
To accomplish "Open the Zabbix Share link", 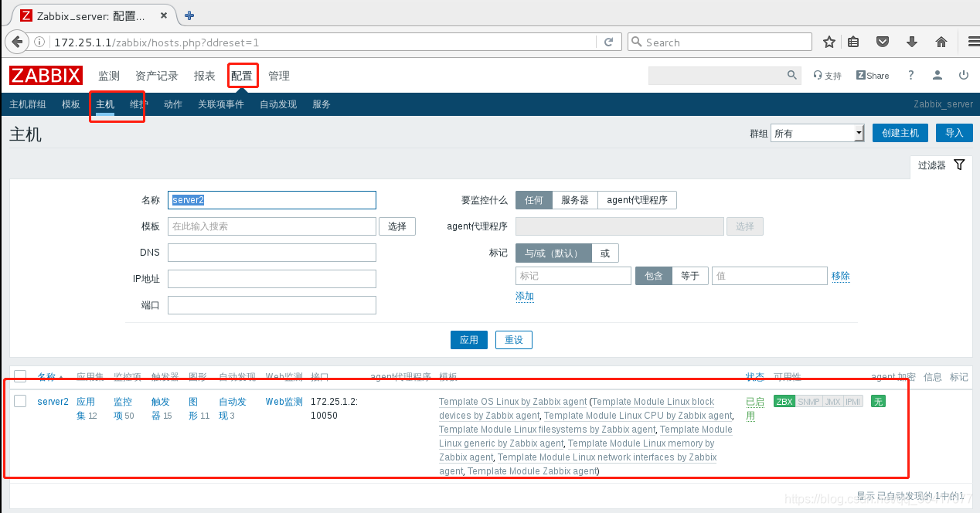I will coord(873,76).
